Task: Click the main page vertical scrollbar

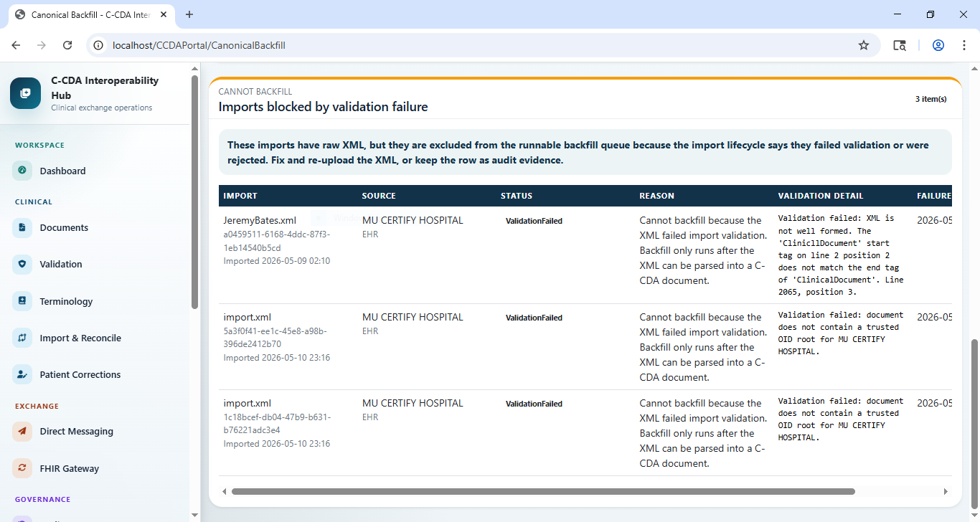Action: point(974,424)
